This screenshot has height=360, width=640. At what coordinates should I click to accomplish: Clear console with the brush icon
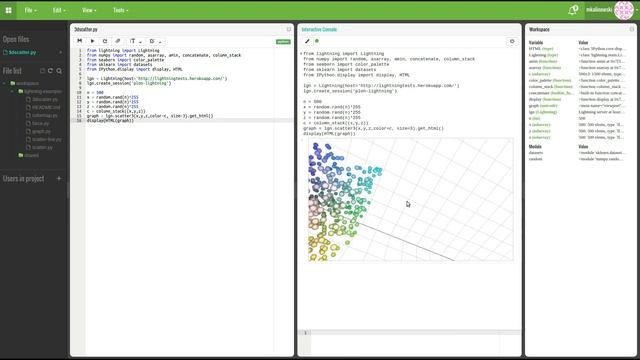click(x=307, y=41)
